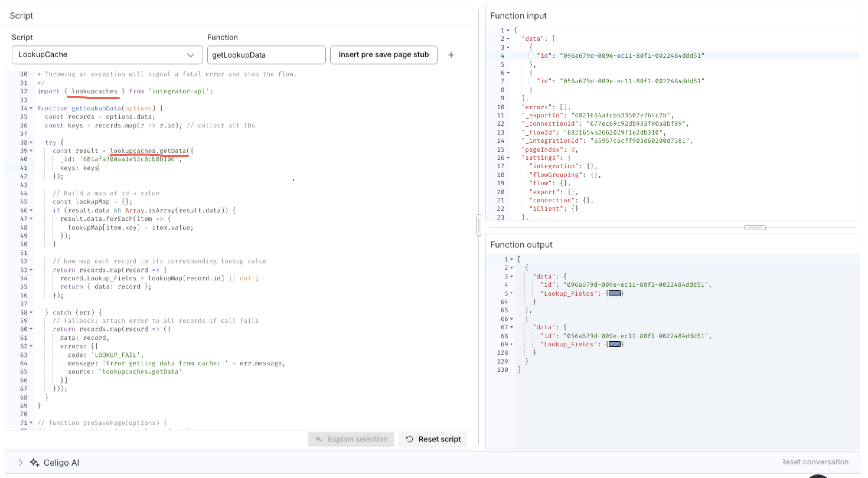Screen dimensions: 868x478
Task: Click the "flowGrouping" line in Function input
Action: coord(565,175)
